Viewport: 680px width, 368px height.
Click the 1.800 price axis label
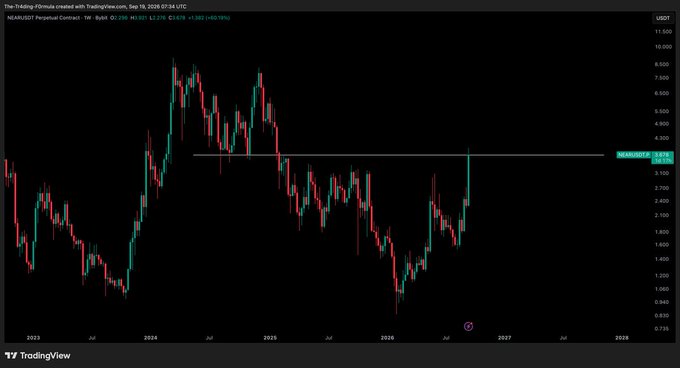662,232
